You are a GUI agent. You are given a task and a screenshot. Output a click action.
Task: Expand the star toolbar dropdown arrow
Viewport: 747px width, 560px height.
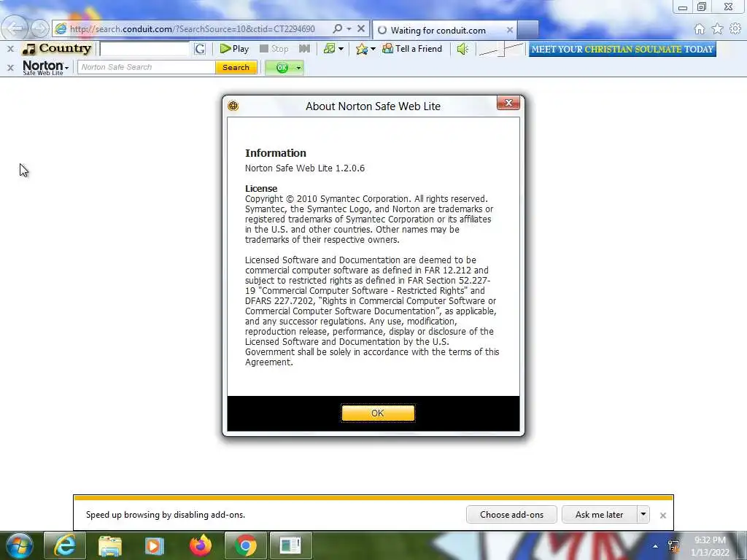[x=373, y=49]
